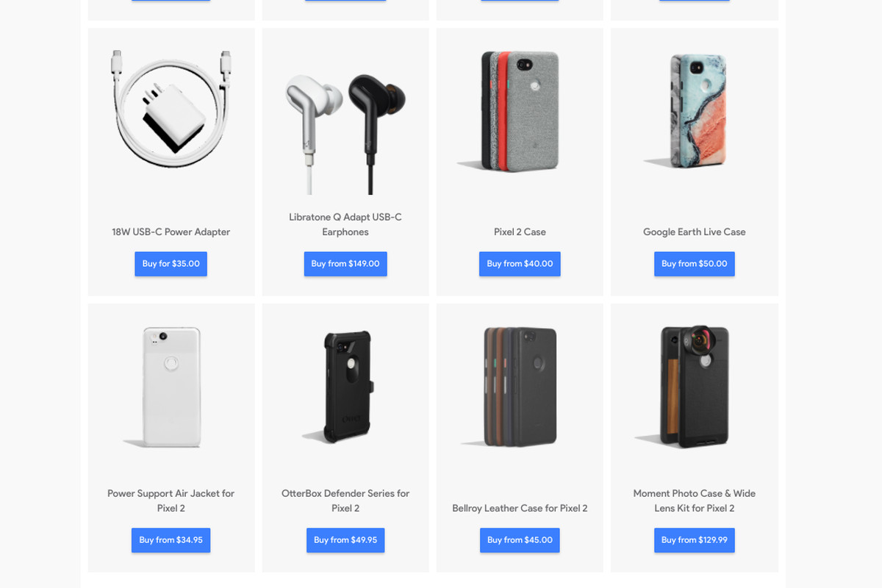This screenshot has width=882, height=588.
Task: Open the white Air Jacket case image
Action: tap(165, 387)
